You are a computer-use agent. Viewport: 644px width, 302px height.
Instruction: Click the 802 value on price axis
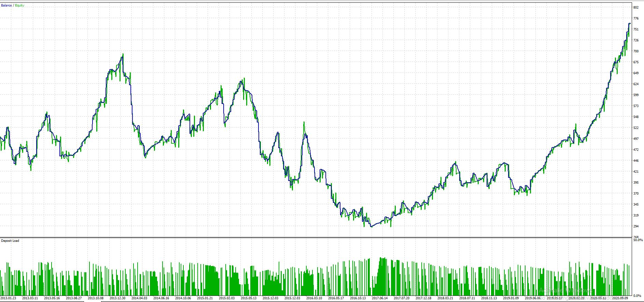tap(636, 7)
